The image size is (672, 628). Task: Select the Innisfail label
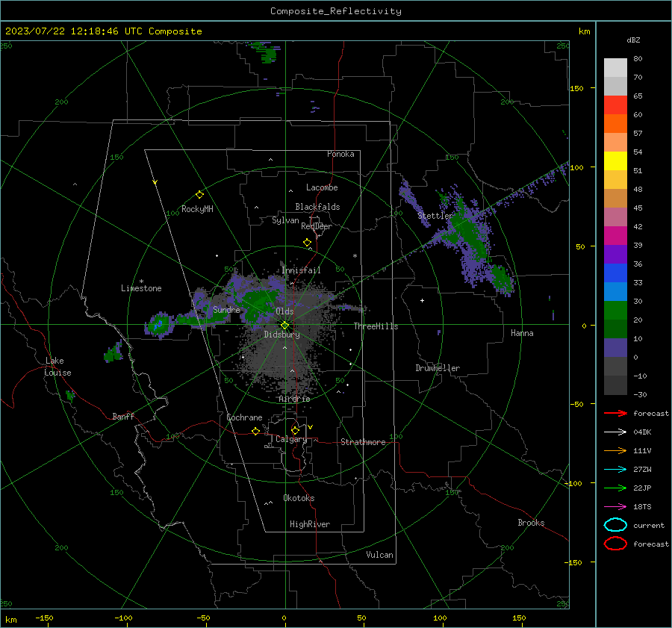click(x=301, y=270)
